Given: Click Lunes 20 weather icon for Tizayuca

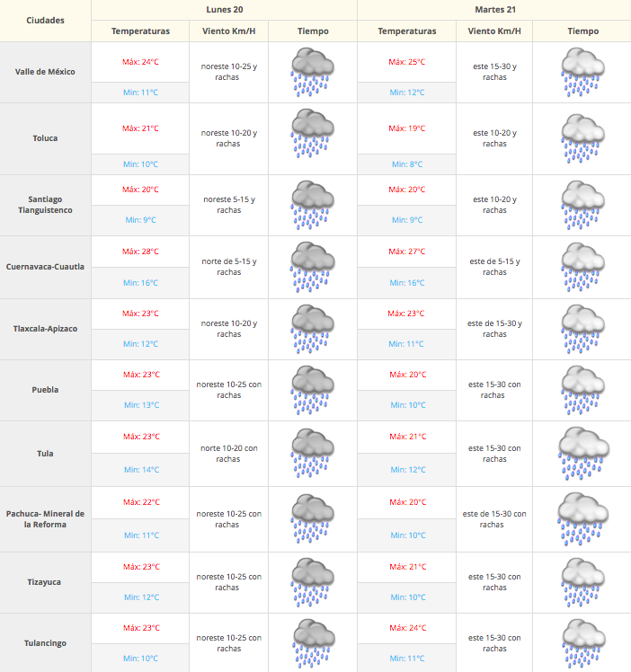Looking at the screenshot, I should point(312,581).
